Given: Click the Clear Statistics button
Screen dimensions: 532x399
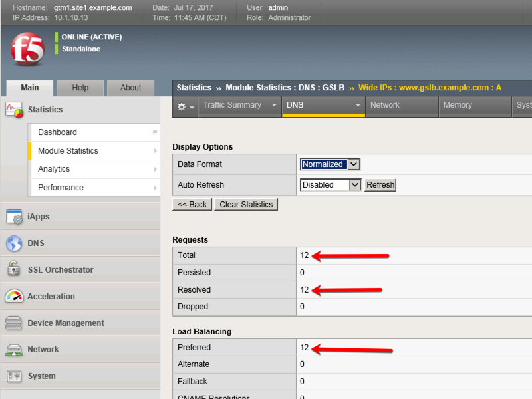Looking at the screenshot, I should 246,205.
